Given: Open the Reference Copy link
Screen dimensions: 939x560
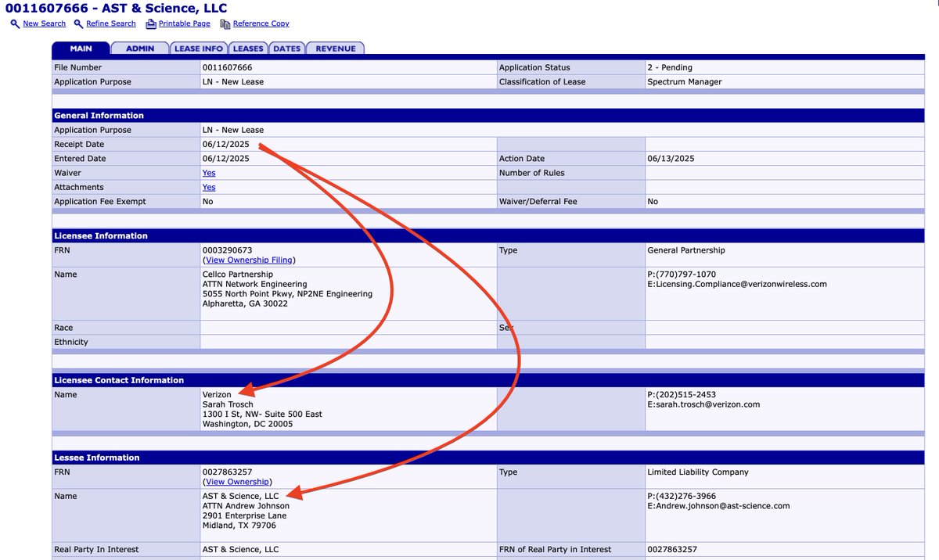Looking at the screenshot, I should pyautogui.click(x=261, y=23).
